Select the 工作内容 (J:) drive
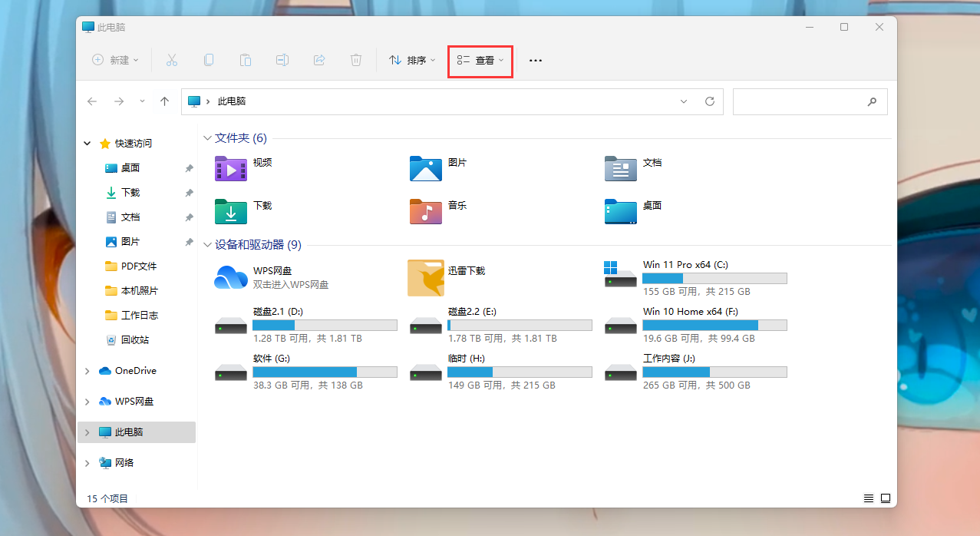Viewport: 980px width, 536px height. [695, 371]
